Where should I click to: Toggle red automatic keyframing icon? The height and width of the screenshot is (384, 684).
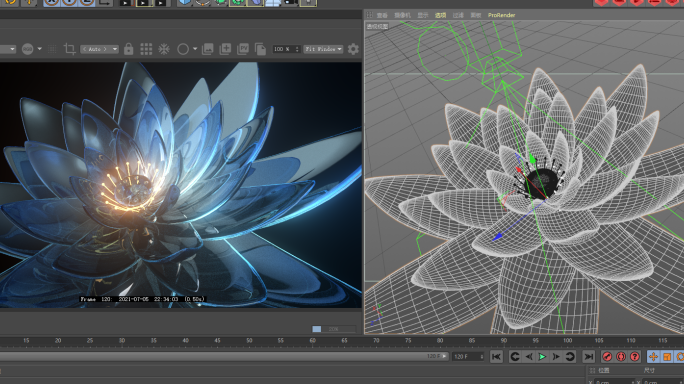[621, 357]
